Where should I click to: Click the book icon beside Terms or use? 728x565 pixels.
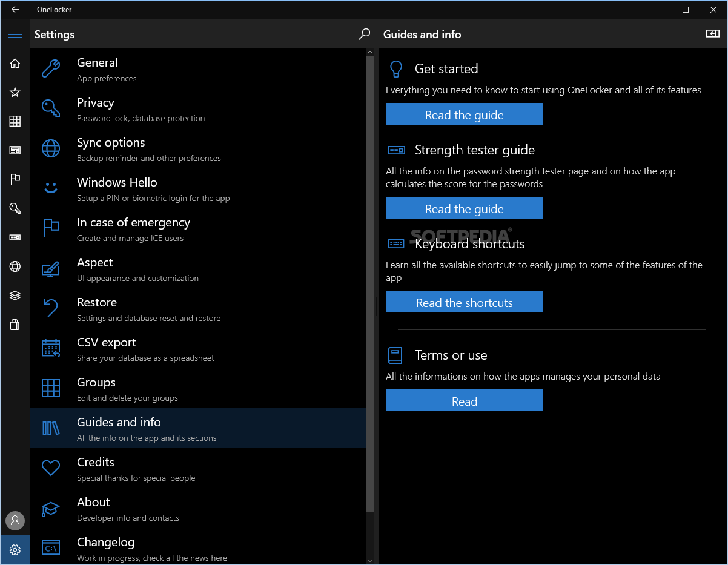[x=395, y=355]
